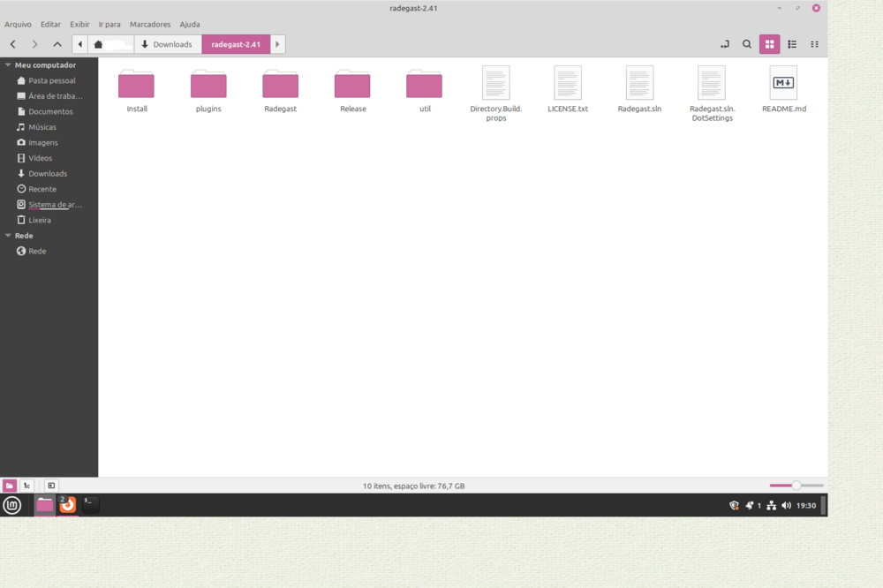Collapse the Rede sidebar section
The height and width of the screenshot is (588, 883).
point(8,236)
